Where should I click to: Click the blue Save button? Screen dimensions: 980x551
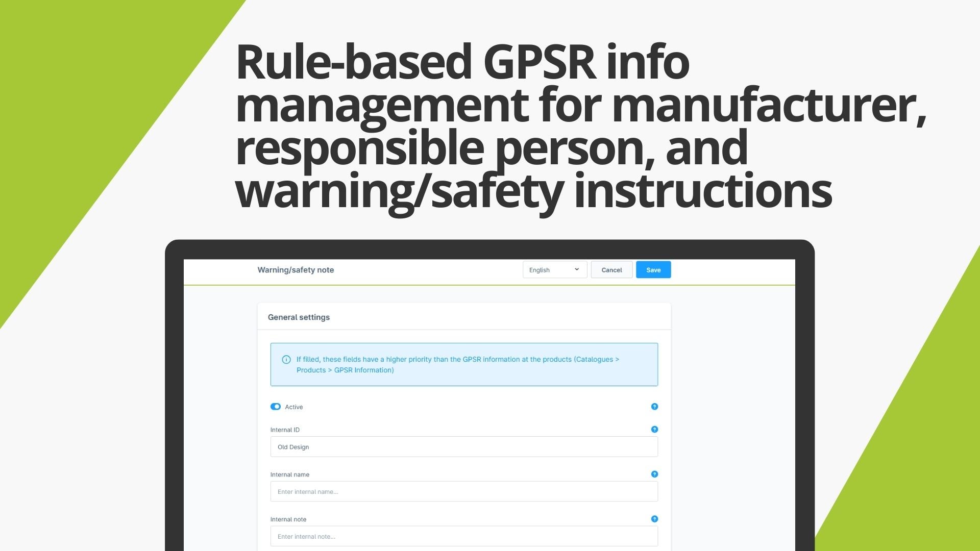653,270
